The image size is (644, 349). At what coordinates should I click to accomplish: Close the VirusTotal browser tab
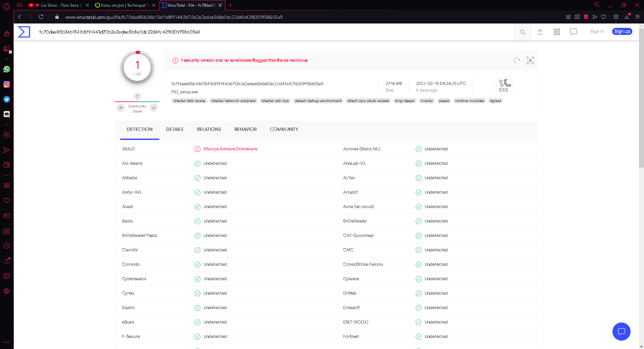(220, 5)
